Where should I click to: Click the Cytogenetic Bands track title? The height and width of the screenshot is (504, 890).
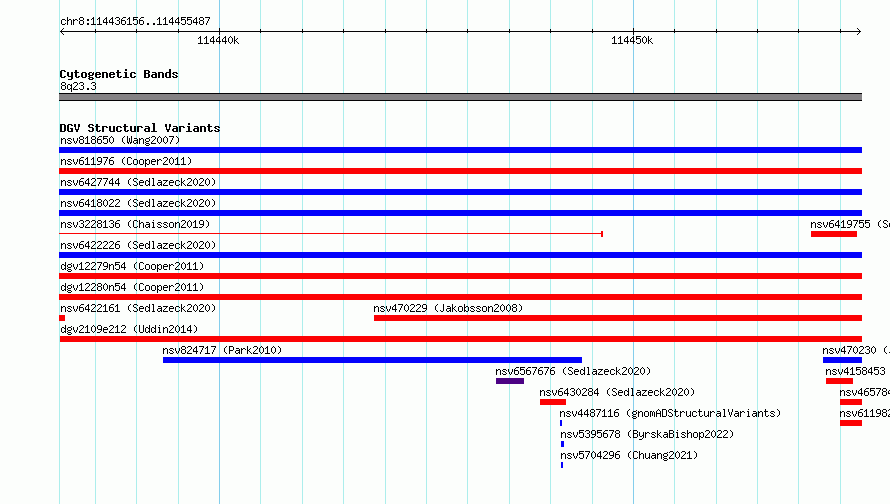pos(119,74)
